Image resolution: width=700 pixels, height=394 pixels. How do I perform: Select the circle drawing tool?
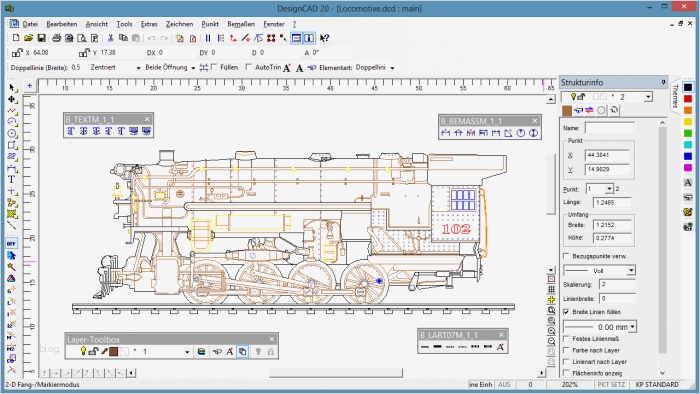[x=12, y=133]
